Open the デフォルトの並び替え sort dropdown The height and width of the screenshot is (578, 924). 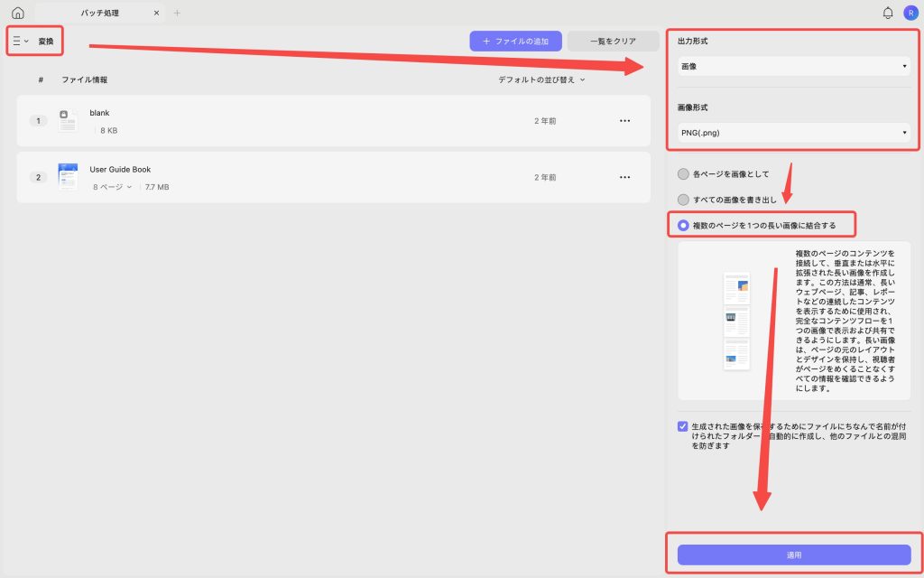541,79
